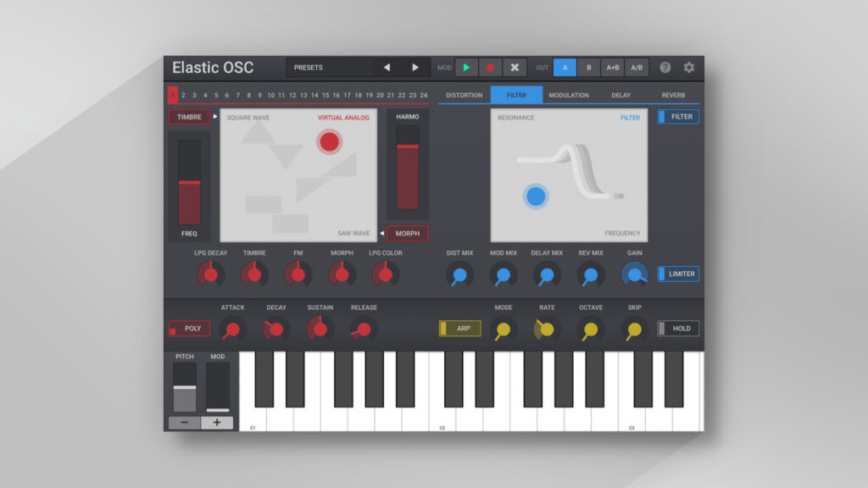Toggle the HOLD button
The width and height of the screenshot is (868, 488).
click(678, 329)
